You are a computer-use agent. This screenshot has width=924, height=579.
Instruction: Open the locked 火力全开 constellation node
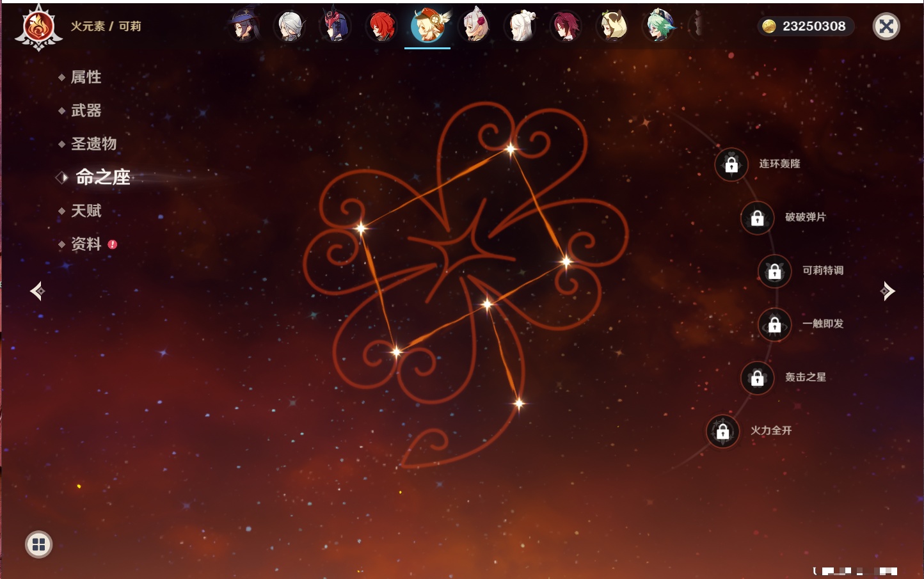tap(723, 431)
